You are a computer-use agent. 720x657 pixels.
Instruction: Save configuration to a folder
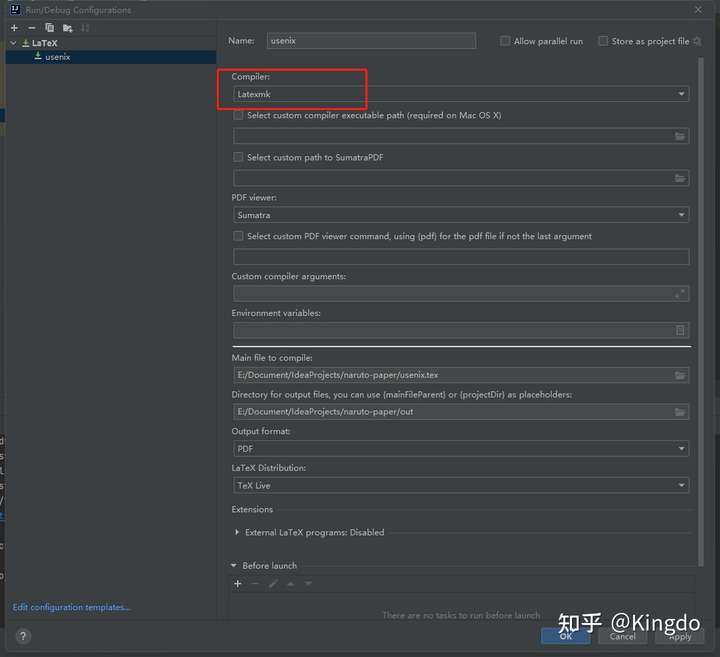tap(68, 28)
